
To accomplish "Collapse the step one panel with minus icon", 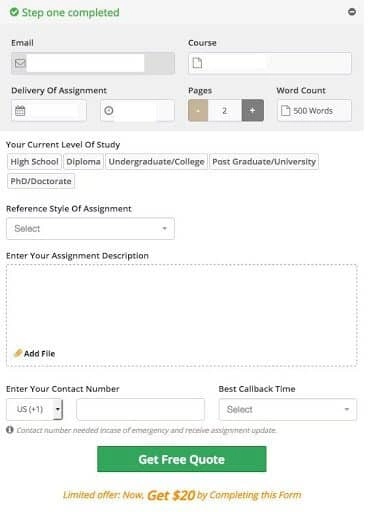I will (352, 12).
